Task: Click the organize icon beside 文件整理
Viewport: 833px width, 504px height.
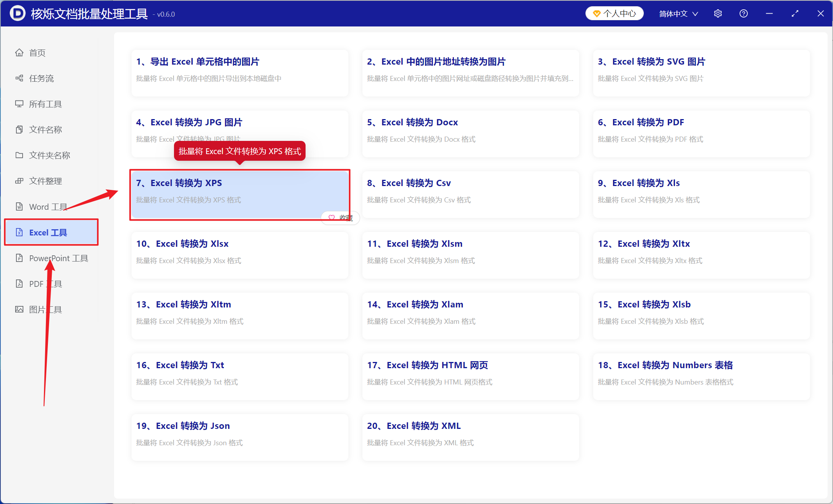Action: [x=19, y=181]
